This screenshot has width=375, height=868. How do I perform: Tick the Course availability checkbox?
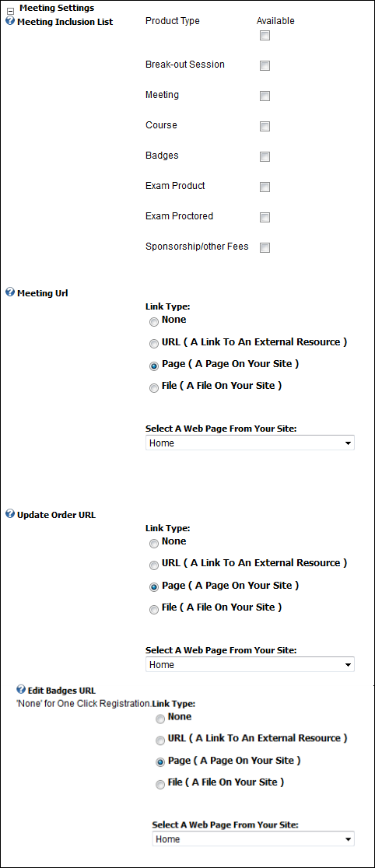pos(265,127)
